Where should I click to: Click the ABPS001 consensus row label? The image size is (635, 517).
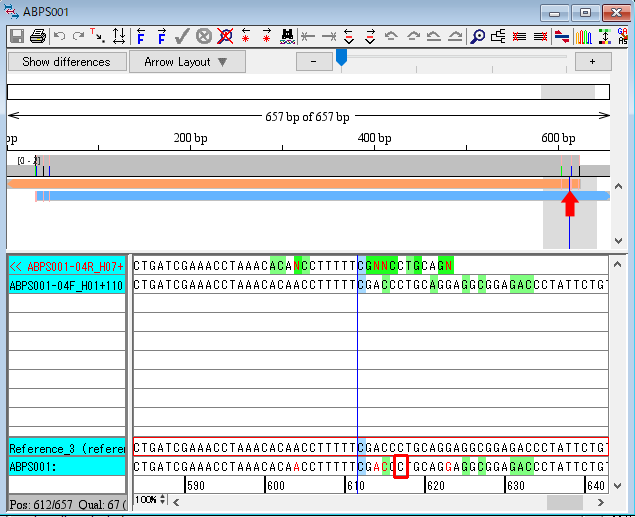pos(66,466)
